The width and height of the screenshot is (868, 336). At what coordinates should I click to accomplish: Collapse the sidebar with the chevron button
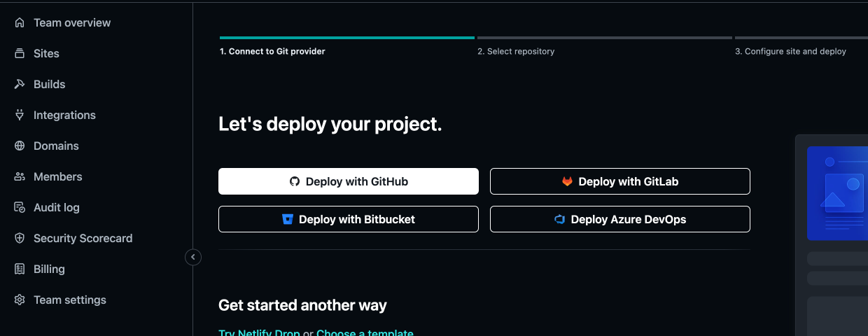coord(193,258)
